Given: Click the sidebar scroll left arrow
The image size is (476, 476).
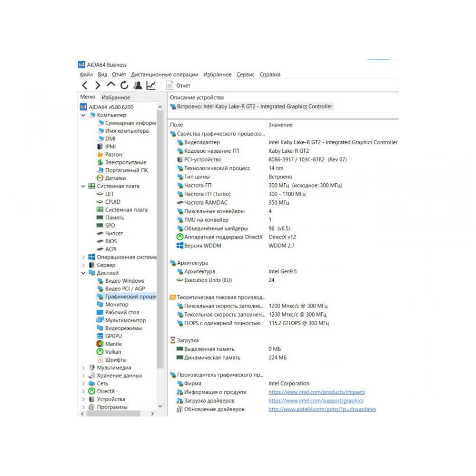Looking at the screenshot, I should point(82,414).
